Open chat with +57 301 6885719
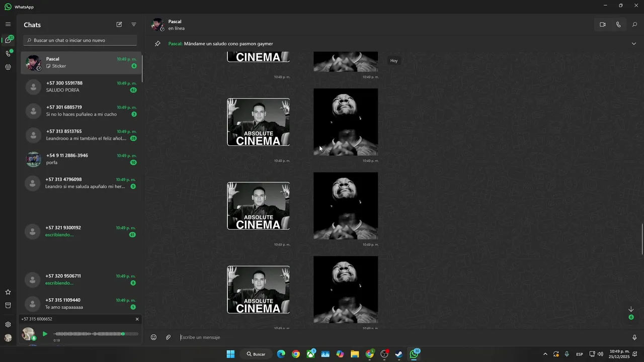This screenshot has width=644, height=362. tap(81, 111)
